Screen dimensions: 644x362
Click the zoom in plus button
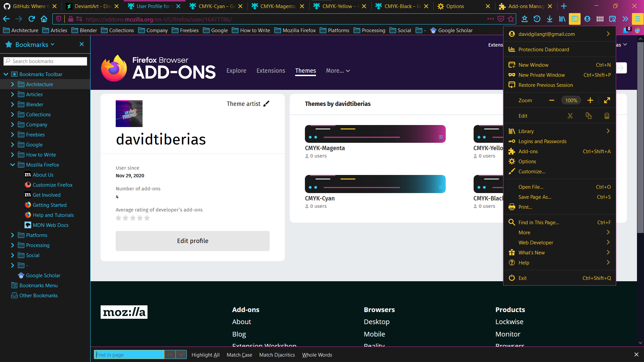coord(590,100)
